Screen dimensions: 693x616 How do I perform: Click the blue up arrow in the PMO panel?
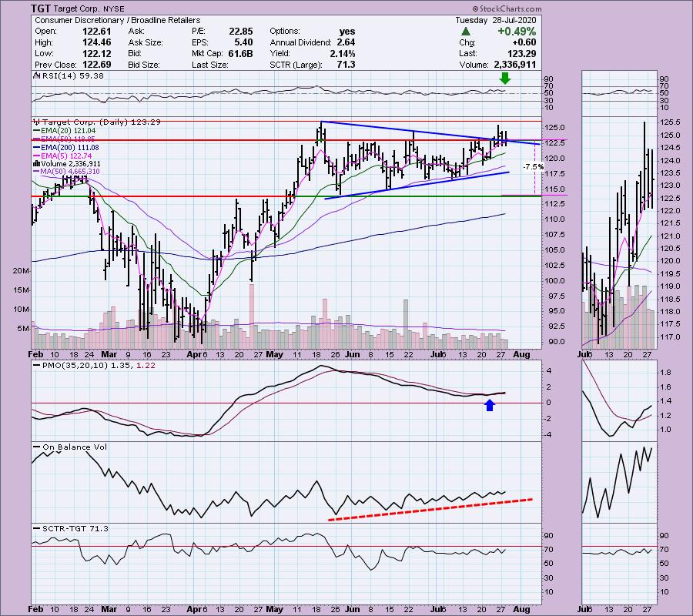point(489,405)
